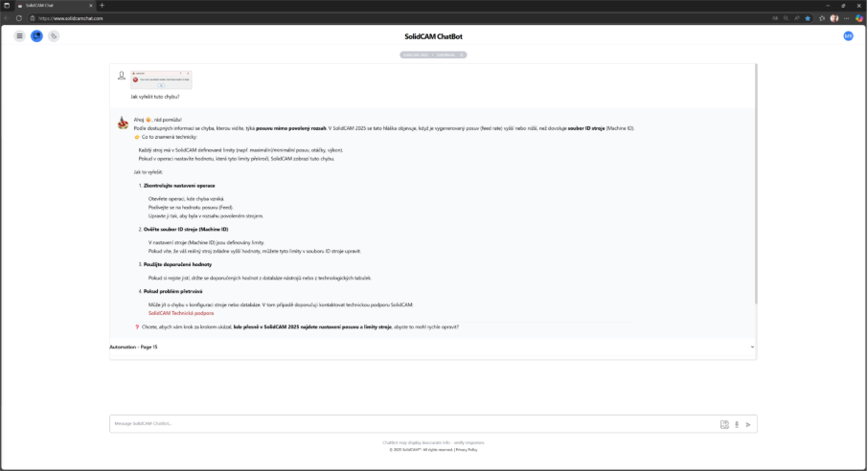
Task: Click the image upload icon in message box
Action: coord(724,424)
